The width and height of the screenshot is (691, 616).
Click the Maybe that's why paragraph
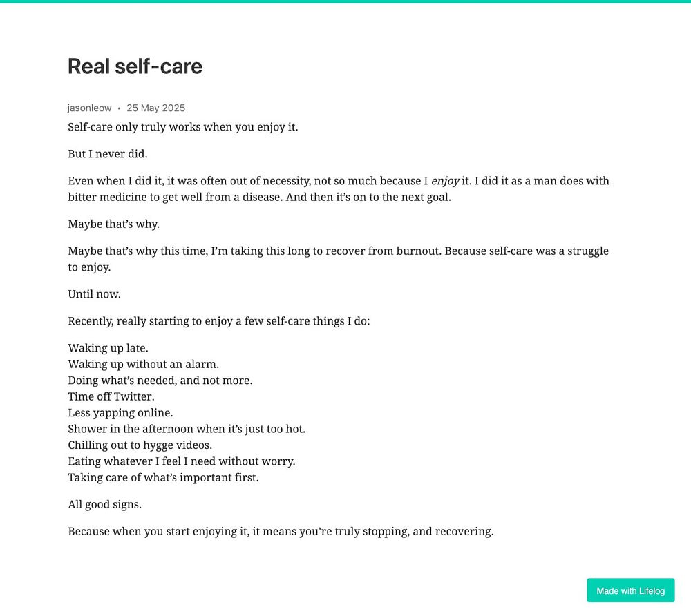114,224
